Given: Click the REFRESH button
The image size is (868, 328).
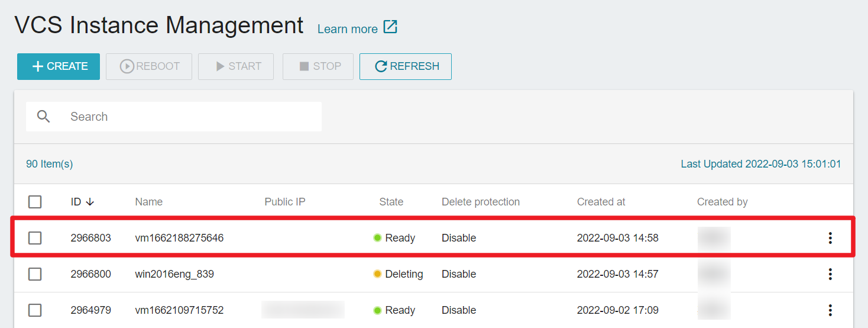Looking at the screenshot, I should click(406, 66).
